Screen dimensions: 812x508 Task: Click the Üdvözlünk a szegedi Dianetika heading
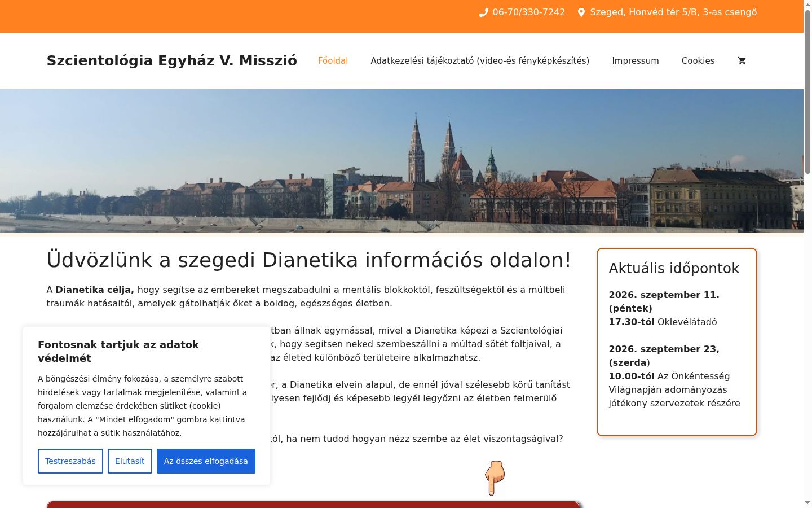pyautogui.click(x=309, y=260)
